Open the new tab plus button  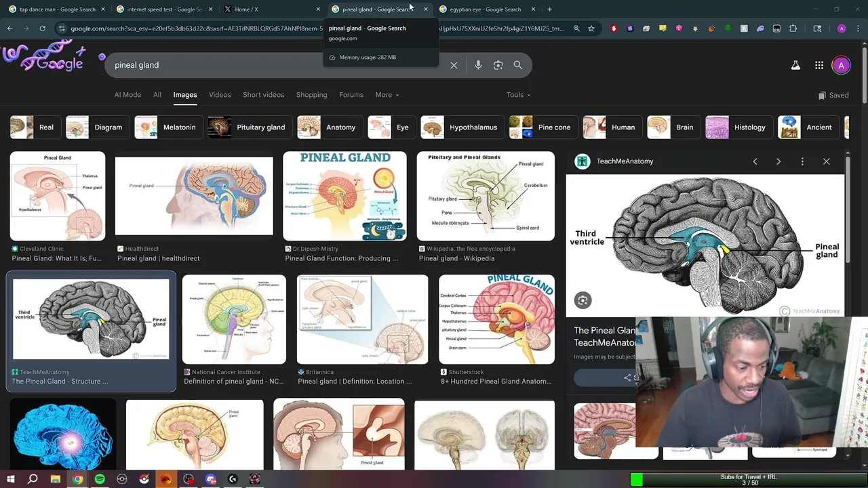point(549,9)
